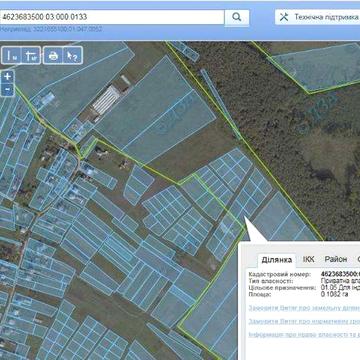Click the print map icon
This screenshot has width=360, height=360.
pyautogui.click(x=53, y=55)
